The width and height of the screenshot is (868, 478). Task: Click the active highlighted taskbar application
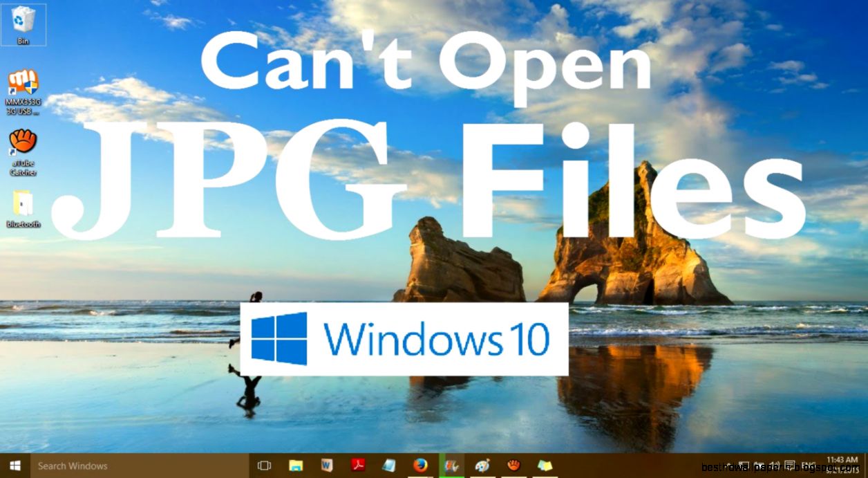coord(451,466)
